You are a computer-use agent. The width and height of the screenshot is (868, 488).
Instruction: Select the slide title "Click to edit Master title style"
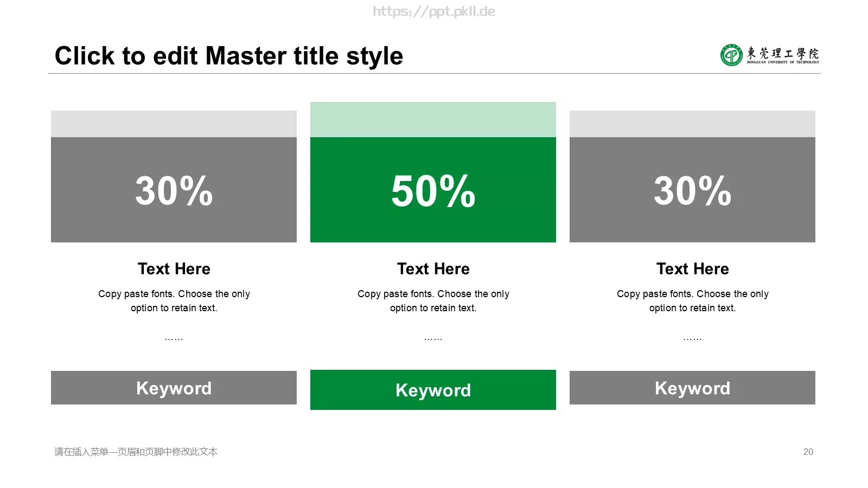coord(229,56)
